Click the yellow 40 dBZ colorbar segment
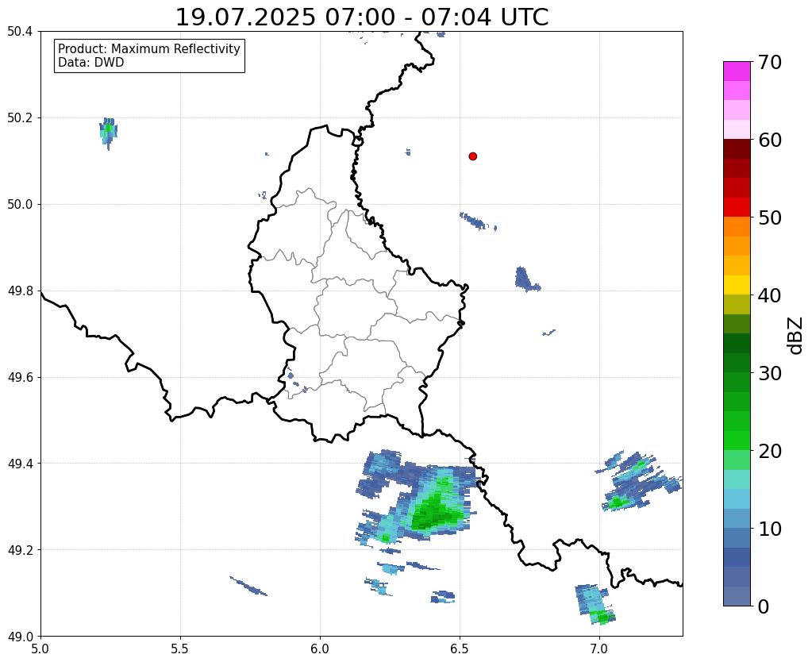 coord(737,285)
